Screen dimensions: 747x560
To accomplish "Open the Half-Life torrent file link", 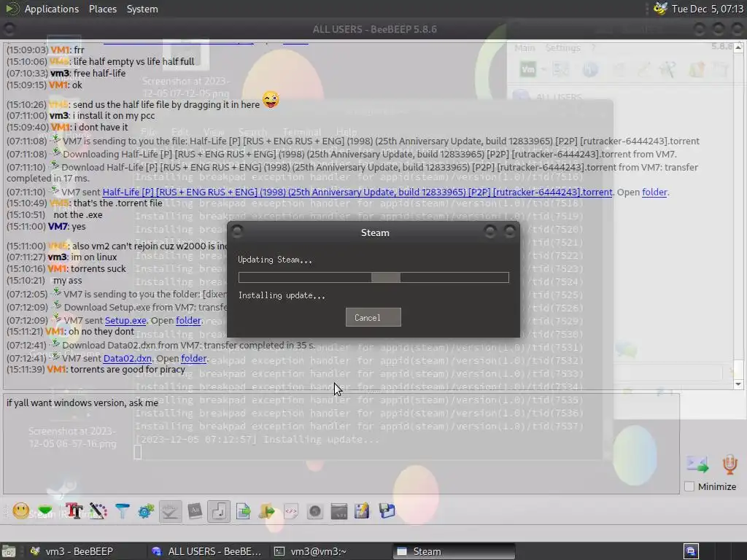I will pyautogui.click(x=357, y=192).
